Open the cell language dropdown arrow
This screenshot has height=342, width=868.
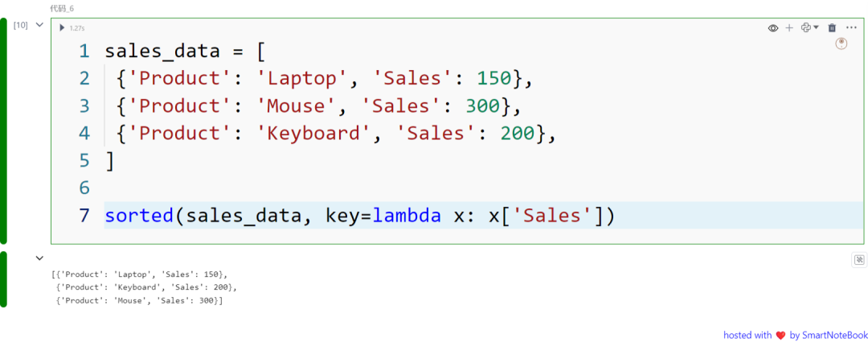(x=816, y=27)
